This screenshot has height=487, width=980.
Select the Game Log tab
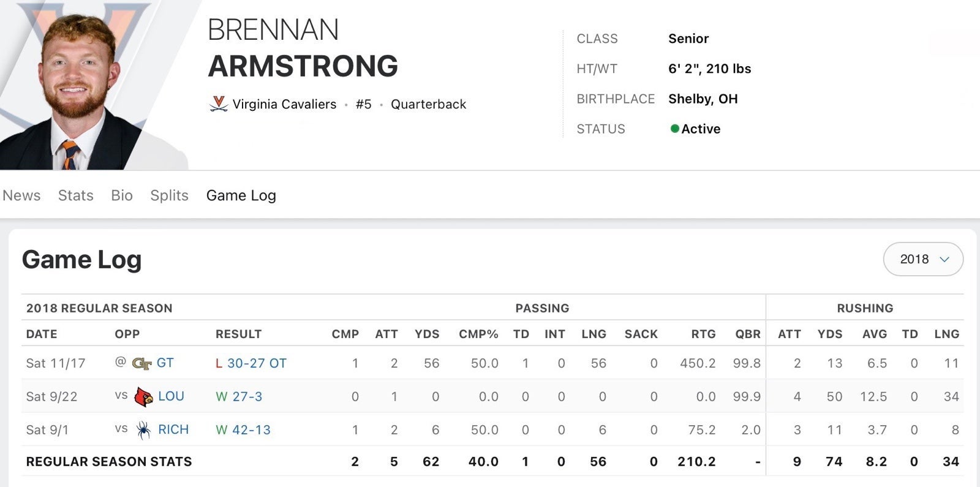pyautogui.click(x=241, y=195)
